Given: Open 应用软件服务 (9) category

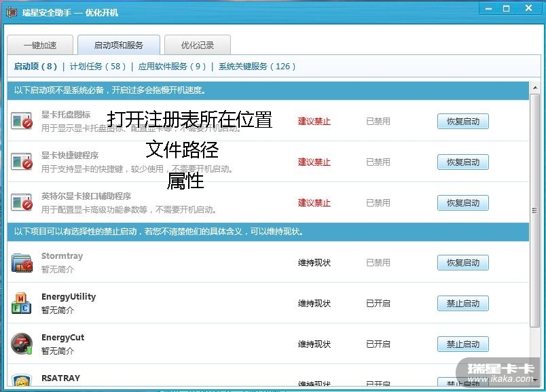Looking at the screenshot, I should [172, 67].
